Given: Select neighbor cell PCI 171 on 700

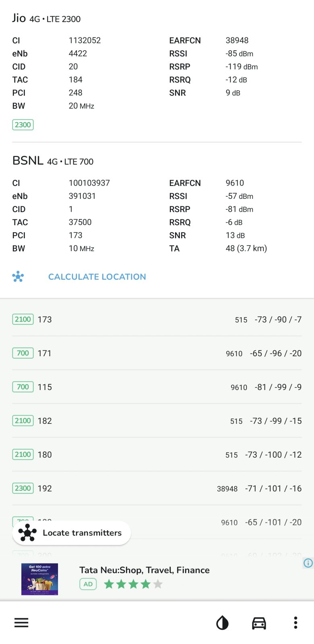Looking at the screenshot, I should click(x=157, y=353).
